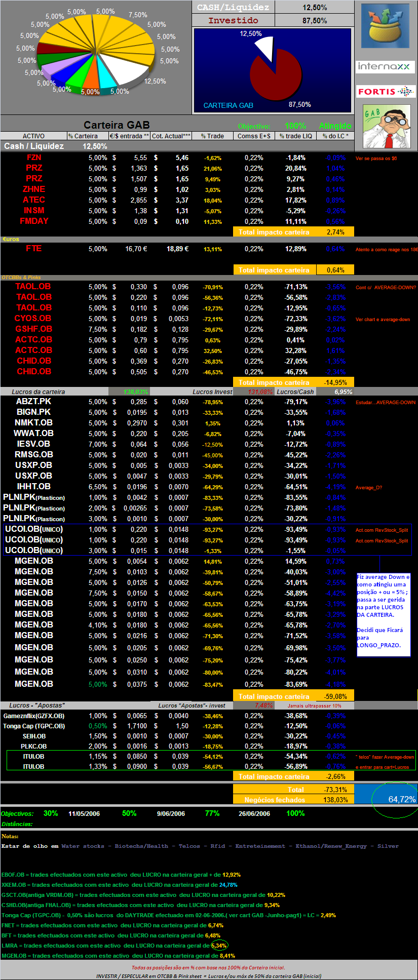Screen dimensions: 418x980
Task: Click the Average_D? note
Action: tap(369, 488)
